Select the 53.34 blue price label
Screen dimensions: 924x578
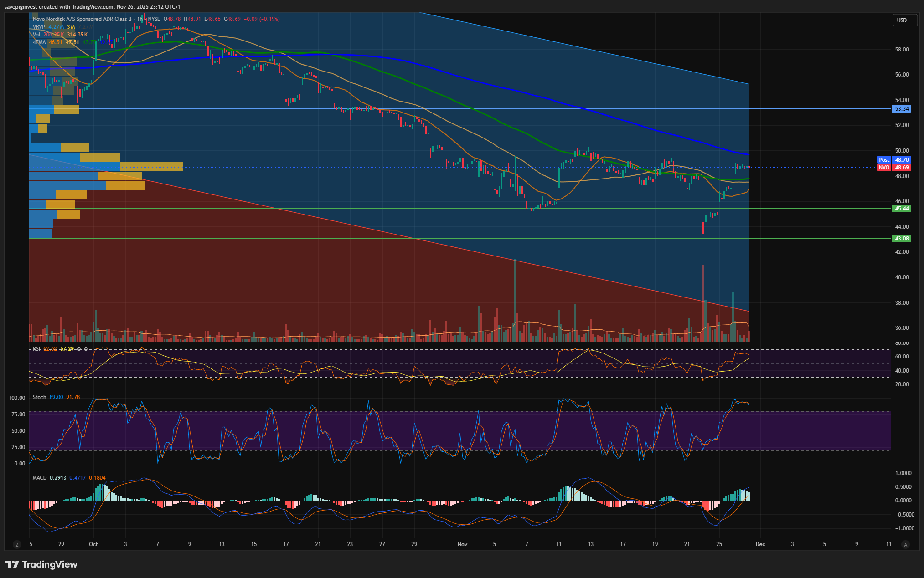901,109
